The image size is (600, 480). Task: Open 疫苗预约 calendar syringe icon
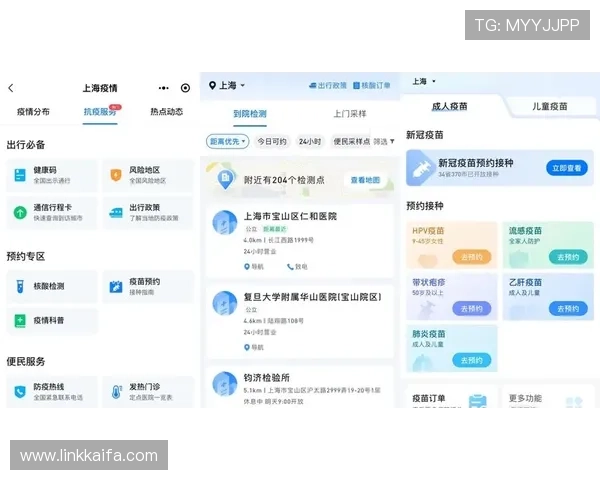click(116, 286)
